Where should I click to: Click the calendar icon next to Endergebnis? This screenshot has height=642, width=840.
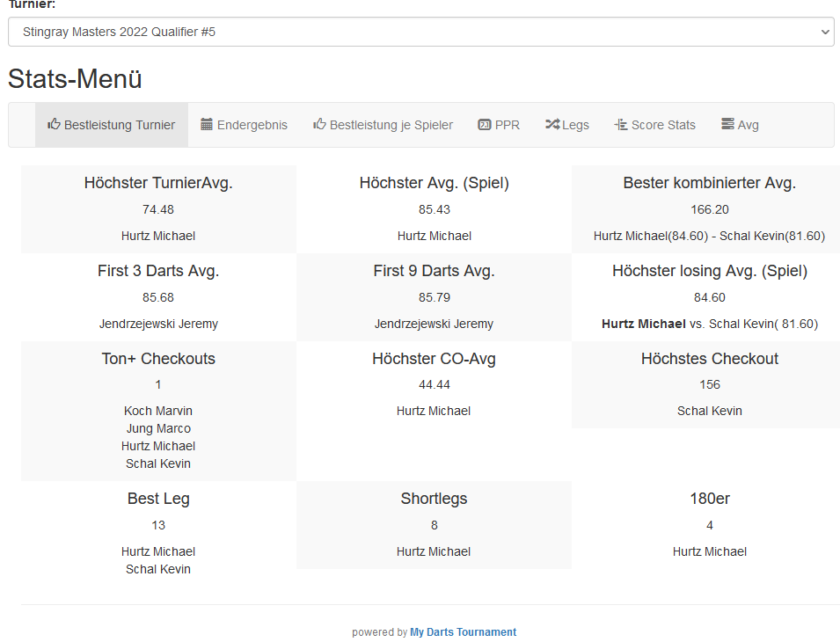click(x=207, y=125)
